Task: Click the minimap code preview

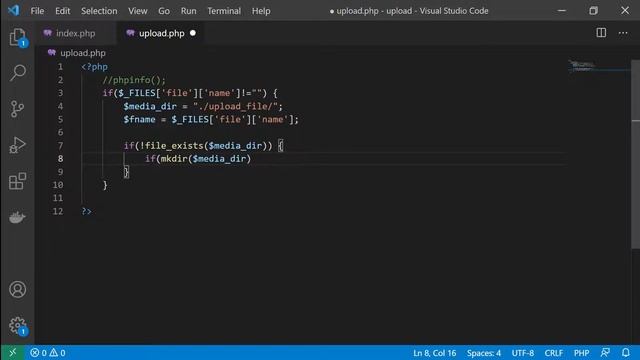Action: tap(583, 65)
